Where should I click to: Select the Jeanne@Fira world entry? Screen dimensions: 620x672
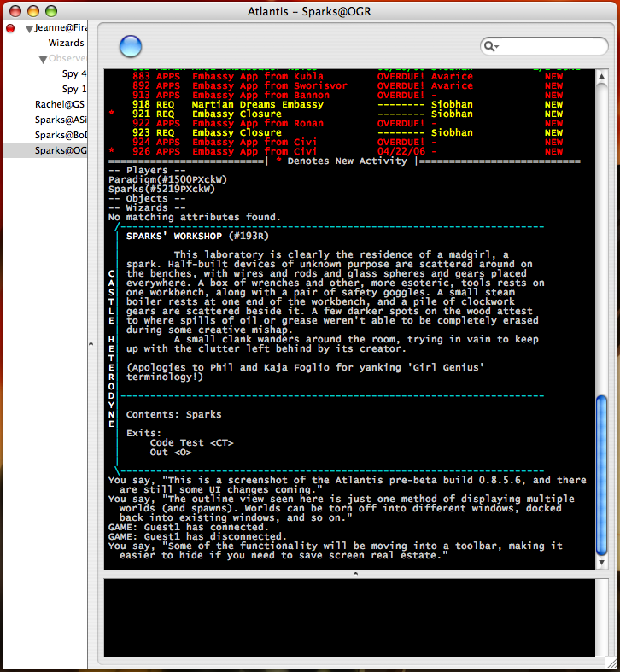(61, 28)
